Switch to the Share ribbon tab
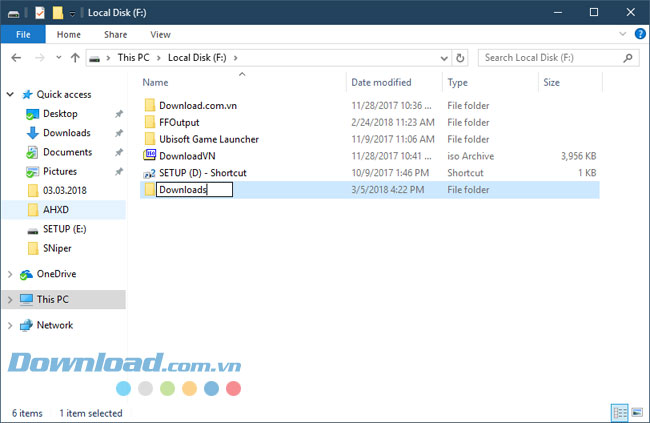The image size is (650, 423). [116, 34]
